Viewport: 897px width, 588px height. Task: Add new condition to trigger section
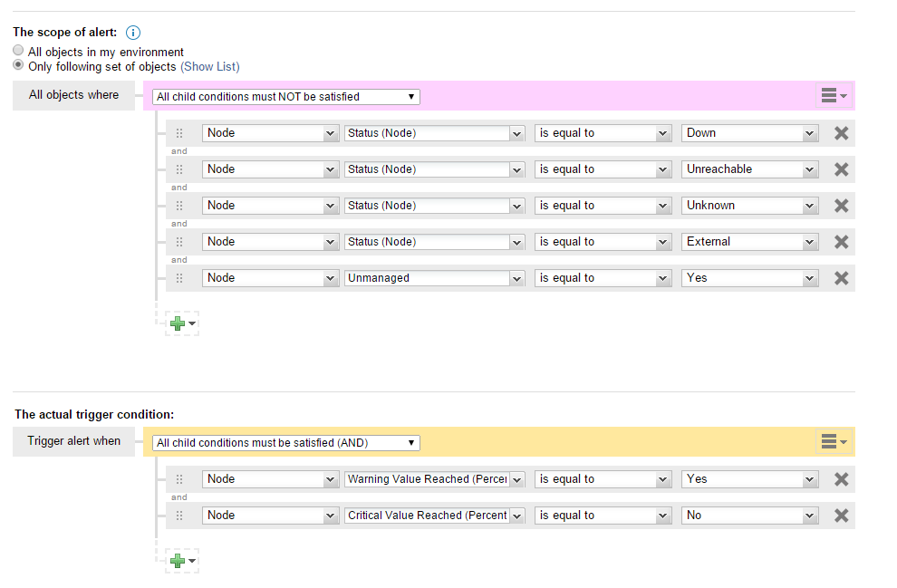(182, 561)
